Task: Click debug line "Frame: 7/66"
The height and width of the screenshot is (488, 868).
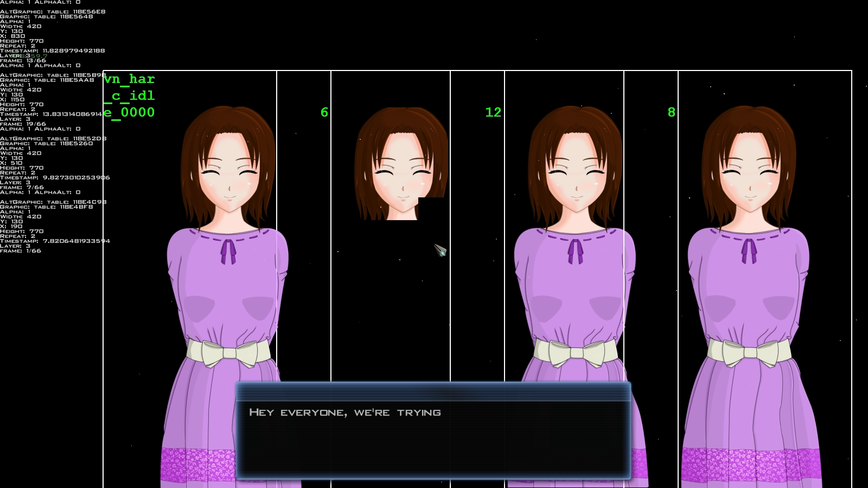Action: click(x=22, y=188)
